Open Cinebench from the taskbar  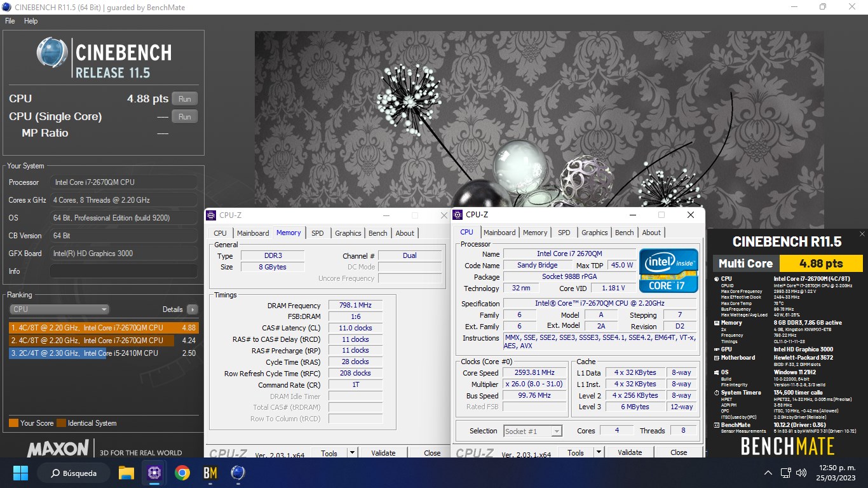[238, 473]
